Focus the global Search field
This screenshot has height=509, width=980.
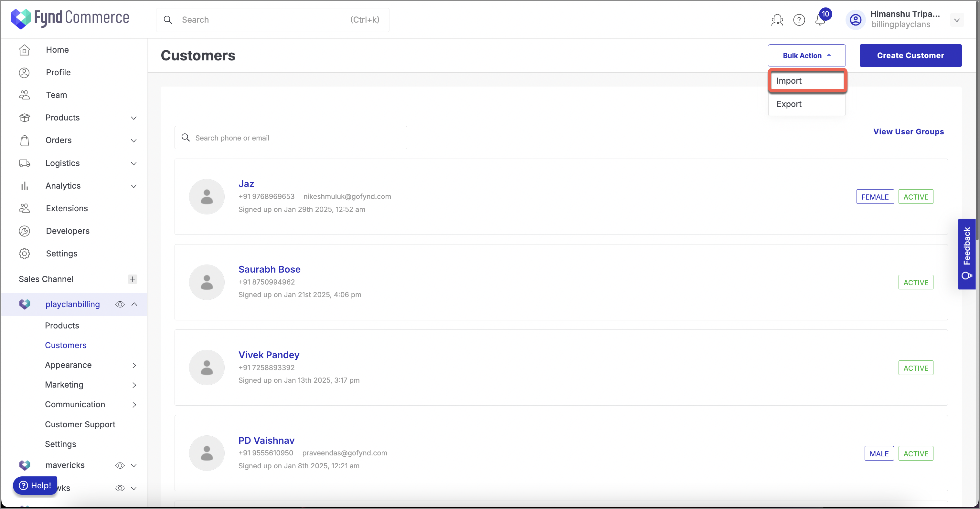click(x=272, y=20)
